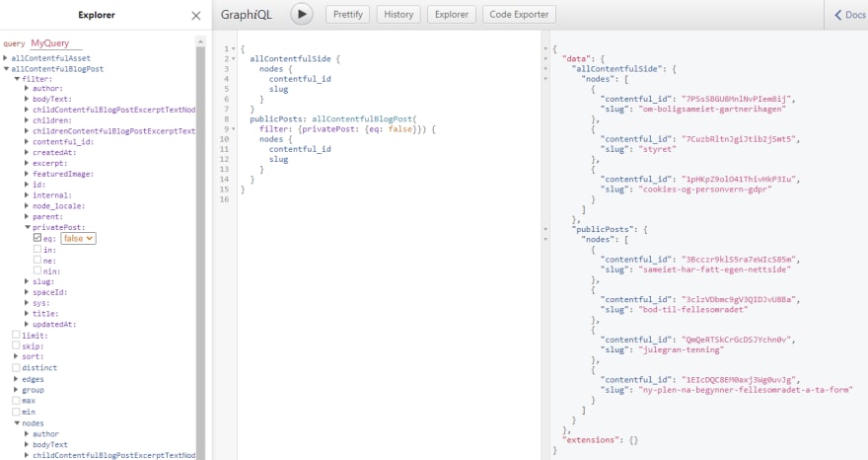Fold the "publicPosts" result object

click(545, 229)
